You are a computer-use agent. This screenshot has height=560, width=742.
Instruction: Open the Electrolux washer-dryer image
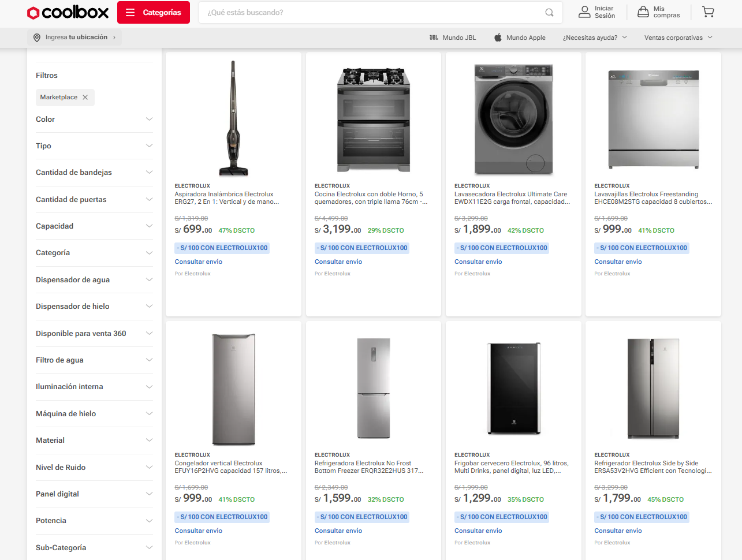click(x=513, y=119)
